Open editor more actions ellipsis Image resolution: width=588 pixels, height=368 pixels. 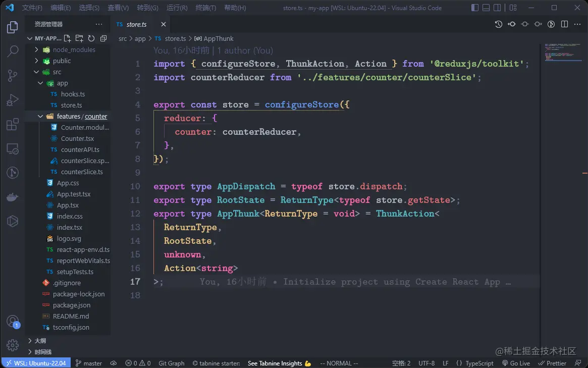(x=577, y=24)
